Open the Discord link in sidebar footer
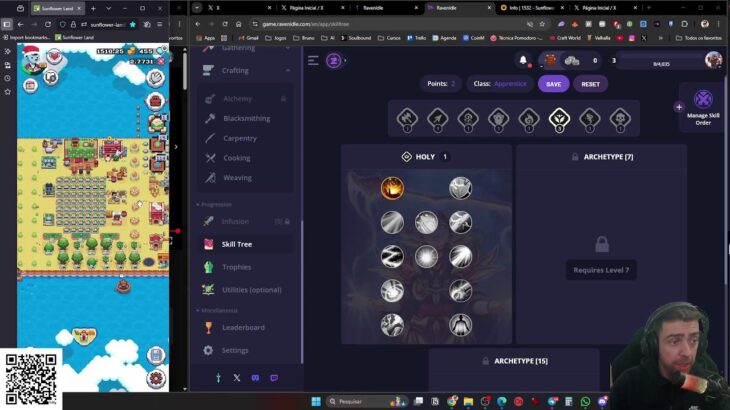Image resolution: width=730 pixels, height=410 pixels. pos(255,378)
